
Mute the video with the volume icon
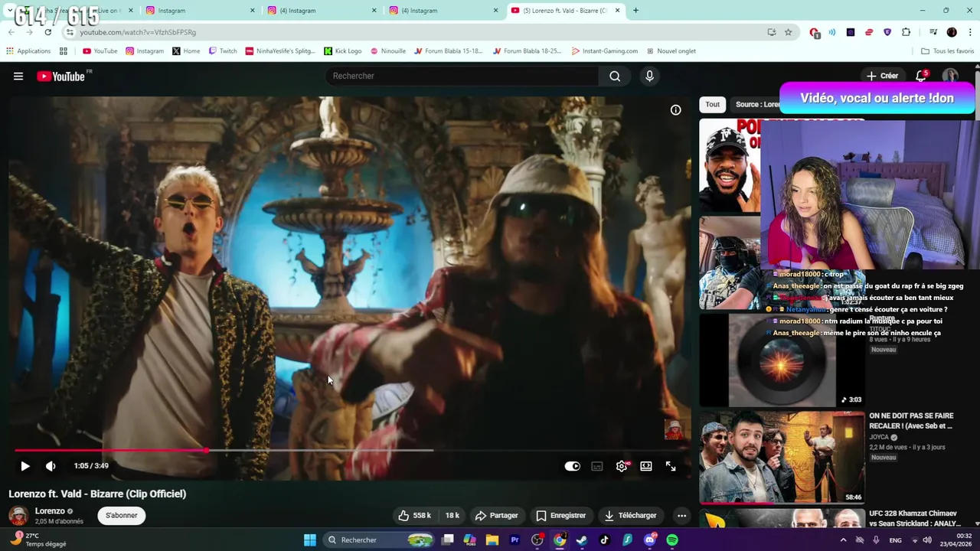51,465
